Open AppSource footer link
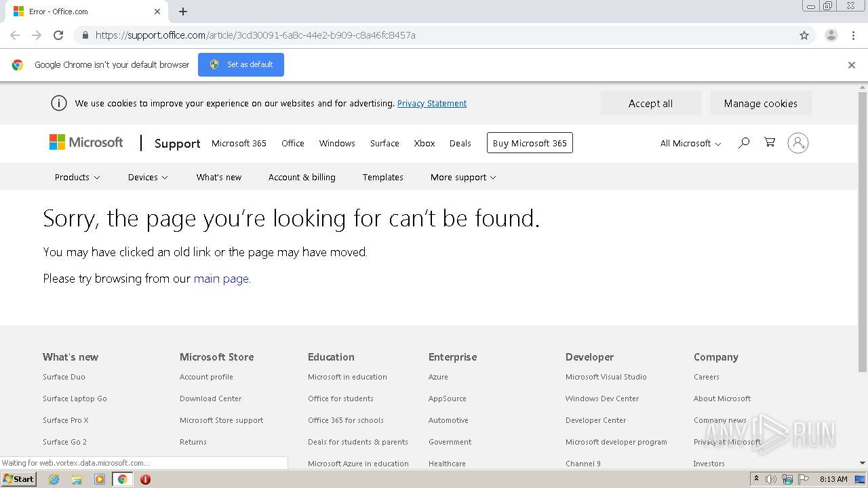Image resolution: width=868 pixels, height=488 pixels. (447, 399)
